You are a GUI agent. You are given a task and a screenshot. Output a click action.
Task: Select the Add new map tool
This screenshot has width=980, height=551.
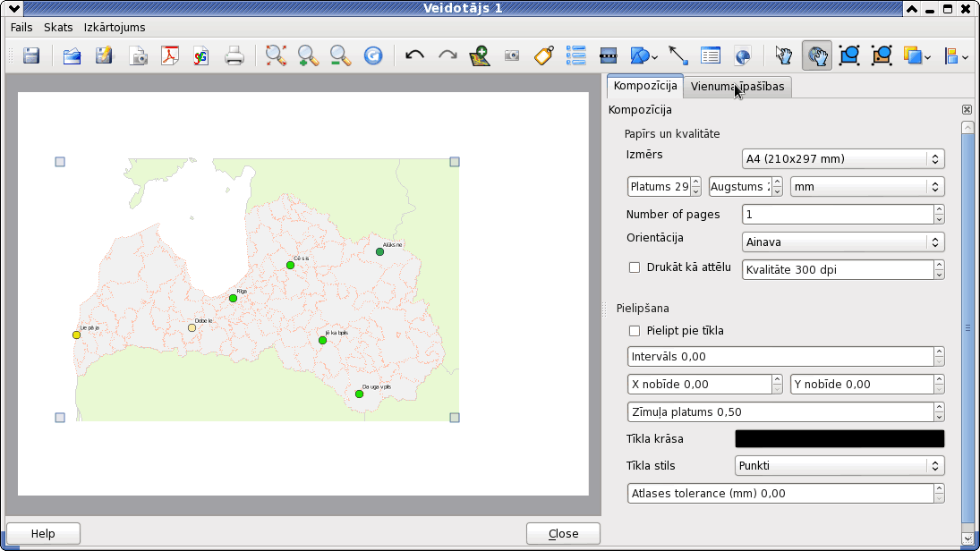point(480,56)
